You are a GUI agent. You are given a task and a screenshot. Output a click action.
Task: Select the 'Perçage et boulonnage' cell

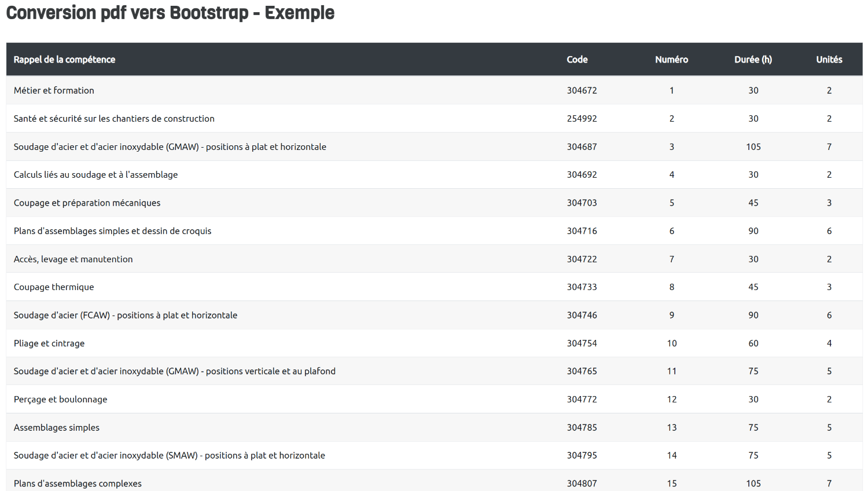(x=60, y=400)
